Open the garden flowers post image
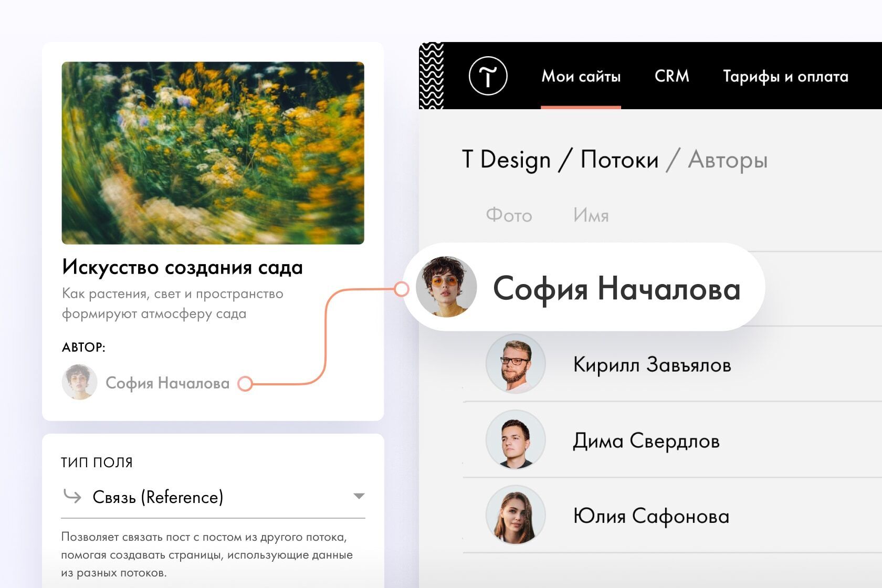 [x=213, y=153]
